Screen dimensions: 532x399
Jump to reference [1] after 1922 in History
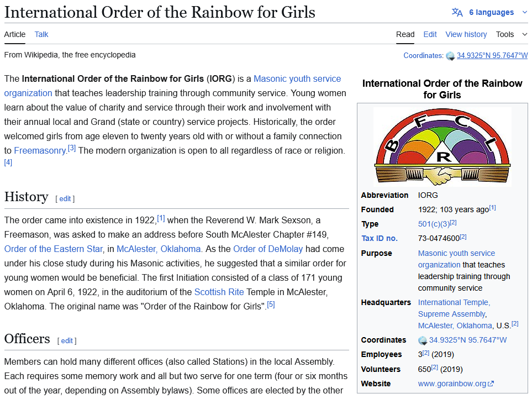(x=161, y=218)
